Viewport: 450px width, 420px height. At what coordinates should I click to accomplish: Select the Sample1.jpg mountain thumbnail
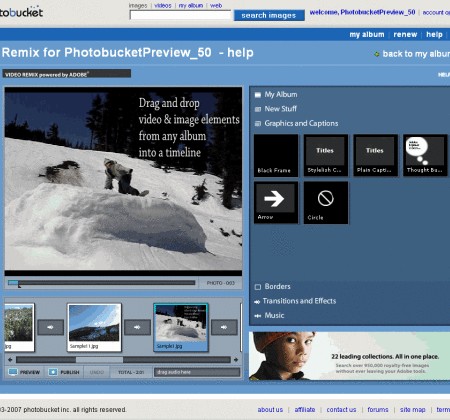point(94,327)
